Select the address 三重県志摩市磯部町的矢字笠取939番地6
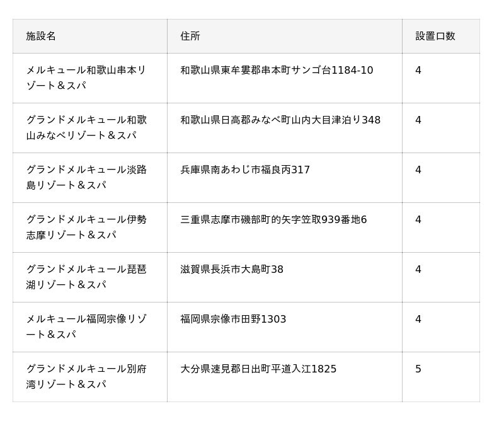Viewport: 504px width, 421px height. (x=273, y=220)
